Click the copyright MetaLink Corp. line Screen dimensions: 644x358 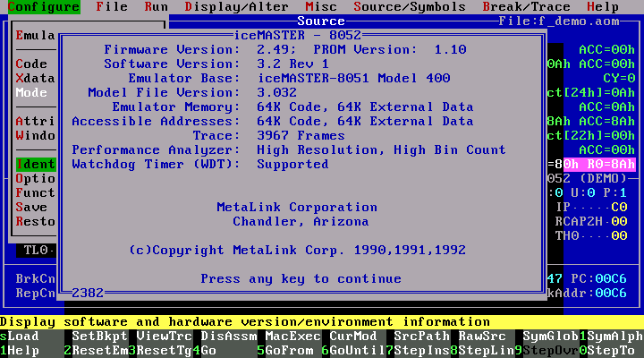click(297, 250)
